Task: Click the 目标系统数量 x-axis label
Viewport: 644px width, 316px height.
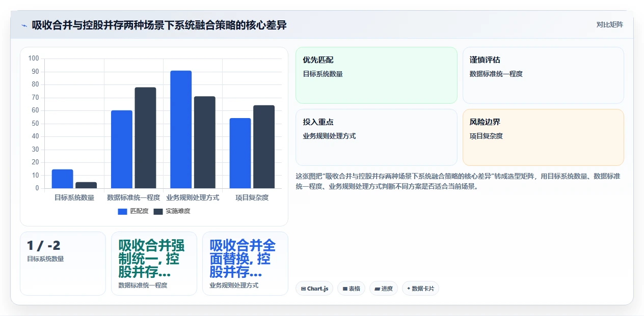Action: [74, 197]
